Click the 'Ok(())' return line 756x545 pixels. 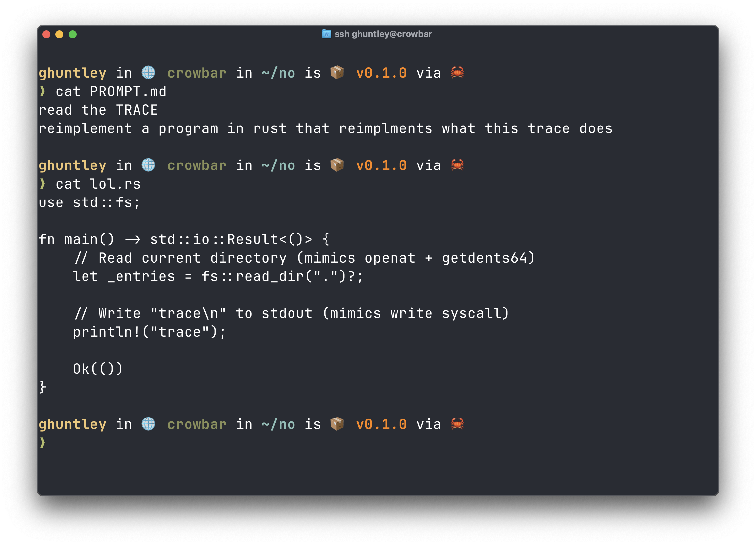pyautogui.click(x=98, y=369)
